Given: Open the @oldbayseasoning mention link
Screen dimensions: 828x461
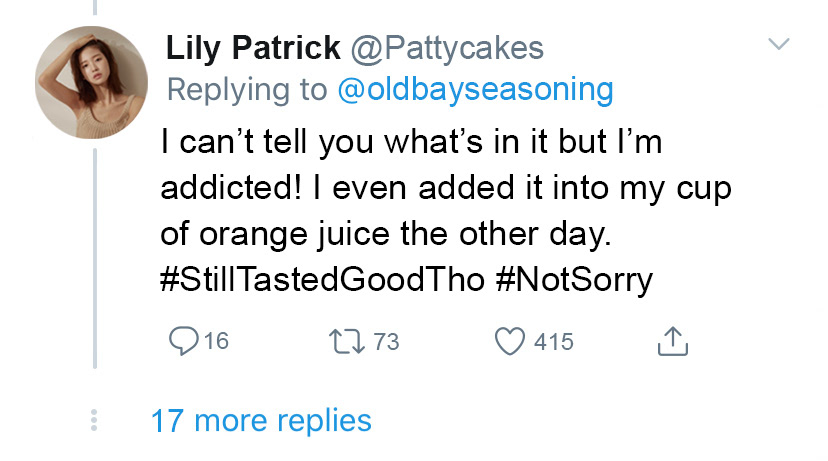Looking at the screenshot, I should [x=475, y=89].
